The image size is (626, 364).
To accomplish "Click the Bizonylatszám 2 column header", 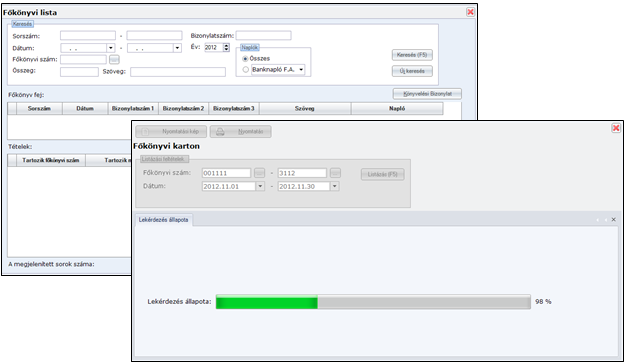I will click(x=183, y=109).
